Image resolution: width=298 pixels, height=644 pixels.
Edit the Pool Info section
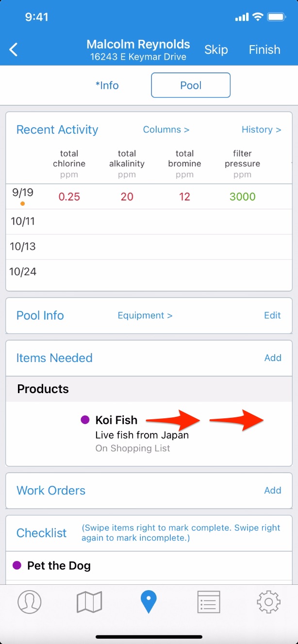click(x=272, y=315)
